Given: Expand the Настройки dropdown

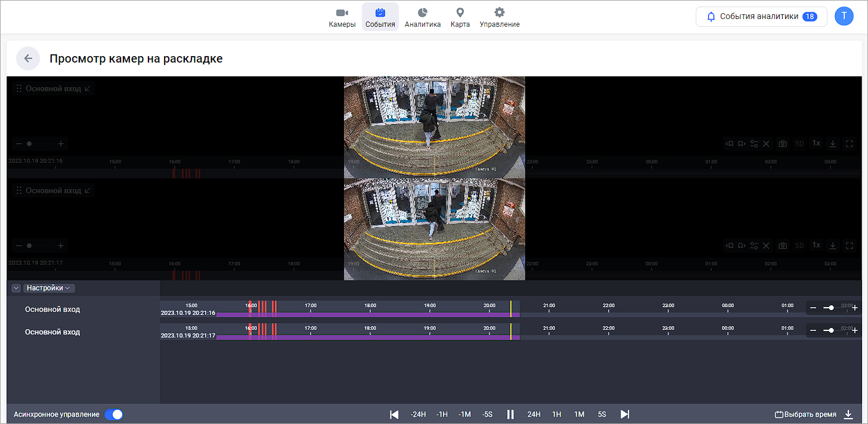Looking at the screenshot, I should (x=49, y=288).
